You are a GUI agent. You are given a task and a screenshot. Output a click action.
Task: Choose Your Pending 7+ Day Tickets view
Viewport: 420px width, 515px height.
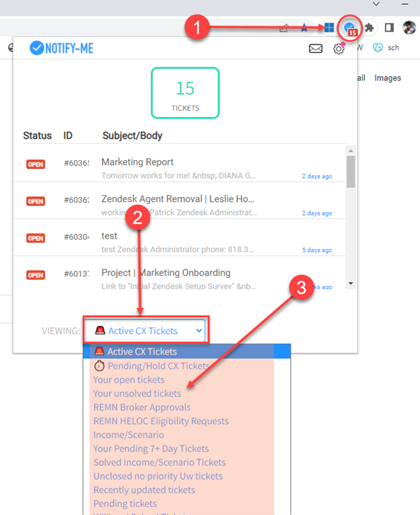coord(187,448)
